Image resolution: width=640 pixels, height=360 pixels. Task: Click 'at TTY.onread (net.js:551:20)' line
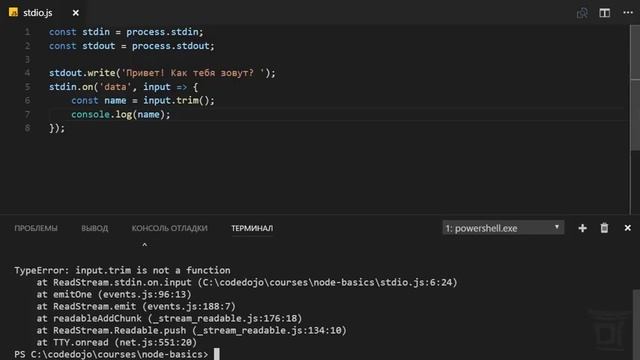(x=117, y=342)
